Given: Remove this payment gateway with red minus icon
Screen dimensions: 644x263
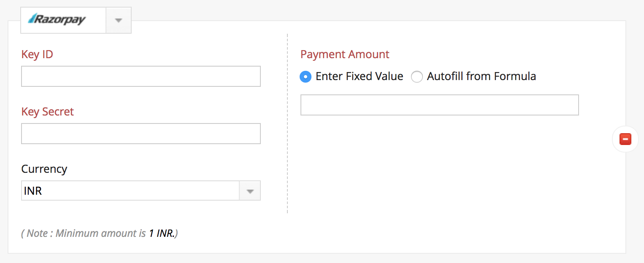Looking at the screenshot, I should [x=625, y=139].
